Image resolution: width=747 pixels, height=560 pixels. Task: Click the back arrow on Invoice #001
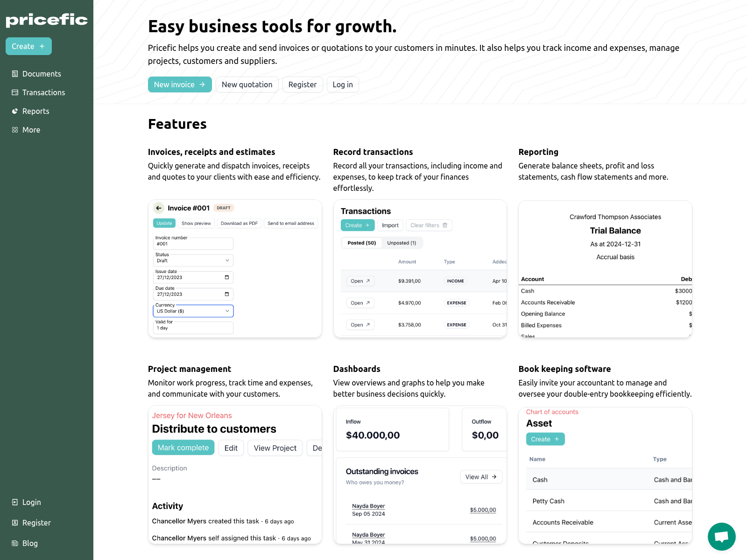coord(158,208)
